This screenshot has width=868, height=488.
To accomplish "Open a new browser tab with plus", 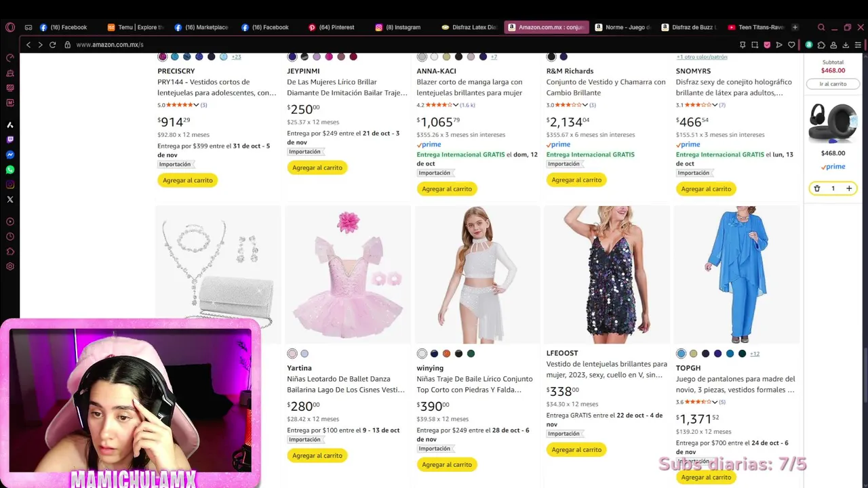I will click(x=795, y=27).
